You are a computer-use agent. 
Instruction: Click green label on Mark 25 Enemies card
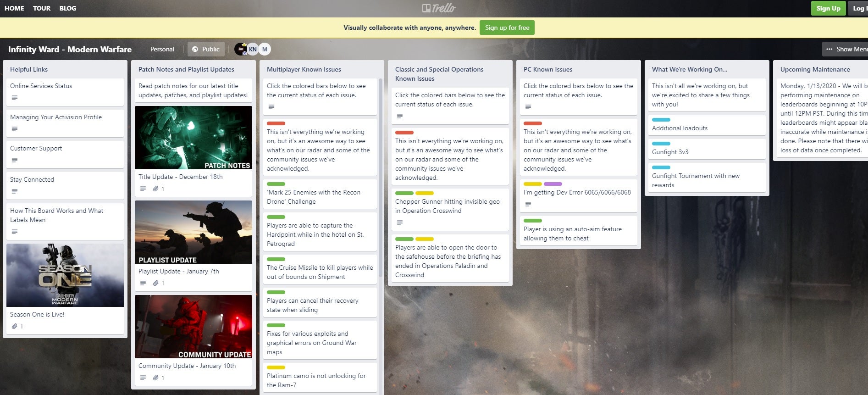pos(276,184)
